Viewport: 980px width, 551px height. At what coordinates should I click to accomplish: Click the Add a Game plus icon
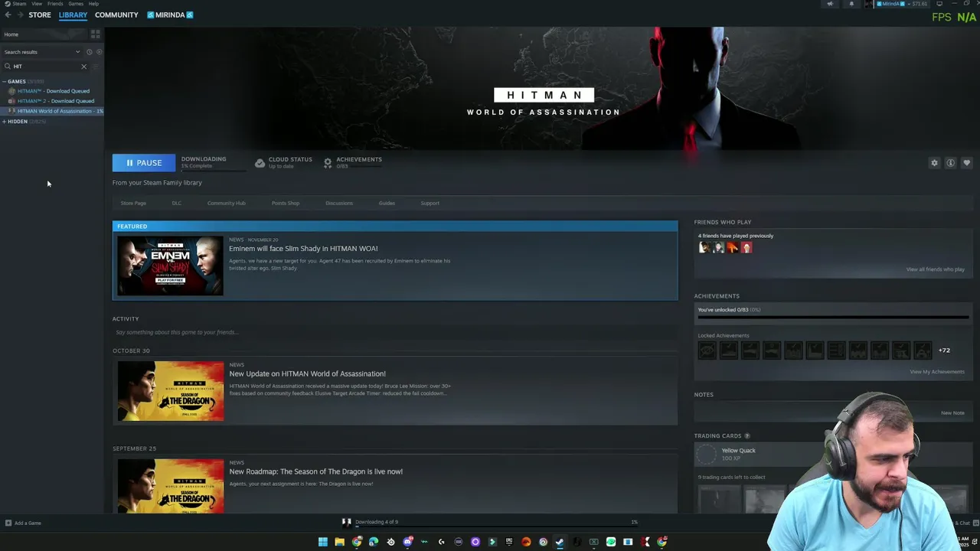[8, 523]
